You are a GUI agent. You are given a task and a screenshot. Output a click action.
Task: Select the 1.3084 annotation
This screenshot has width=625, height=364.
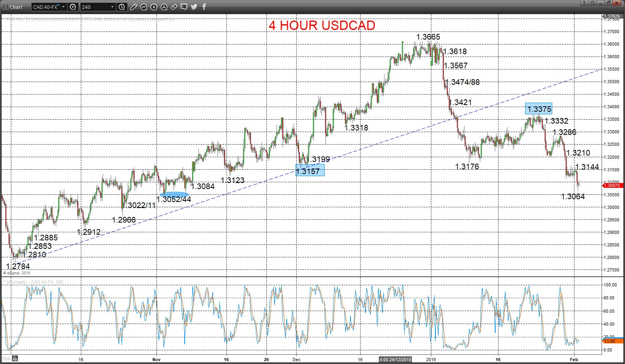click(203, 186)
